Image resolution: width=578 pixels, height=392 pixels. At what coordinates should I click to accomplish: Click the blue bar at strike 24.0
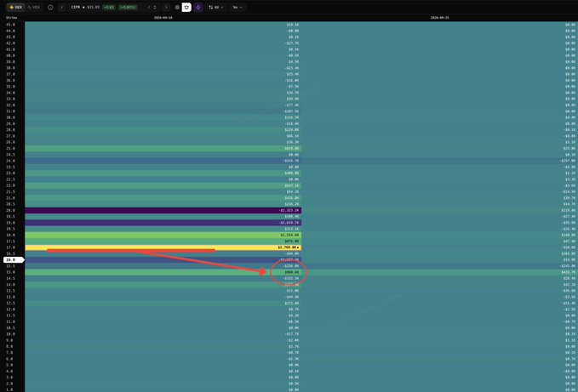[163, 161]
